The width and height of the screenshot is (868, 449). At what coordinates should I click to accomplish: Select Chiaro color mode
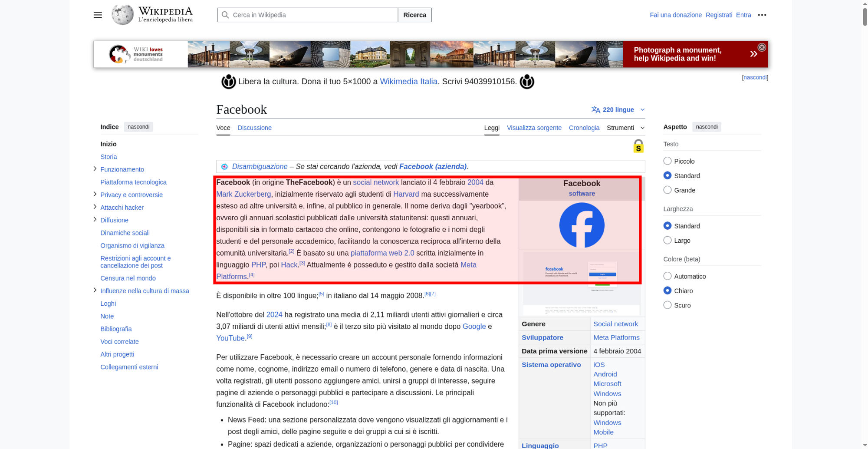(x=667, y=291)
